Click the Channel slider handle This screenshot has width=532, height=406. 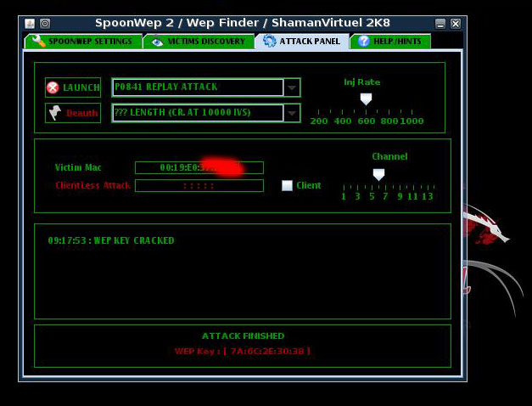pyautogui.click(x=378, y=174)
